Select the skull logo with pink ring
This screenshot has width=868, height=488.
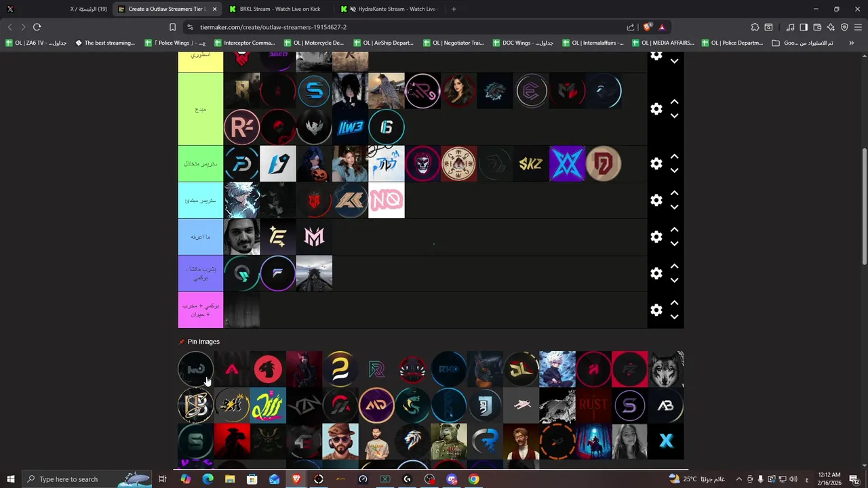pyautogui.click(x=422, y=163)
